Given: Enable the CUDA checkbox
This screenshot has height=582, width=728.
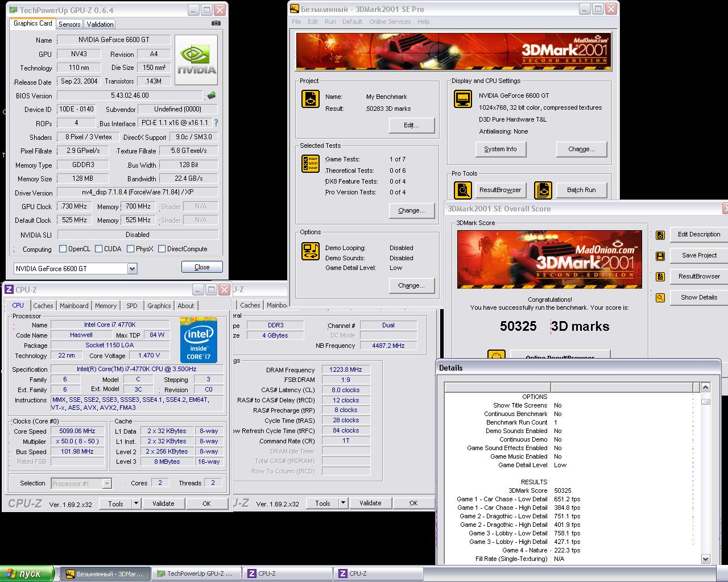Looking at the screenshot, I should coord(99,248).
